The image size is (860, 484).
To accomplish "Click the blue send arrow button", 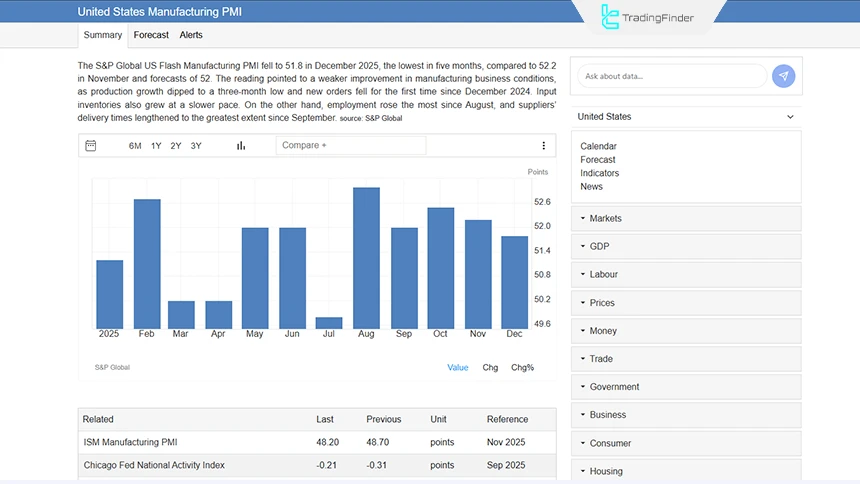I will click(x=784, y=76).
